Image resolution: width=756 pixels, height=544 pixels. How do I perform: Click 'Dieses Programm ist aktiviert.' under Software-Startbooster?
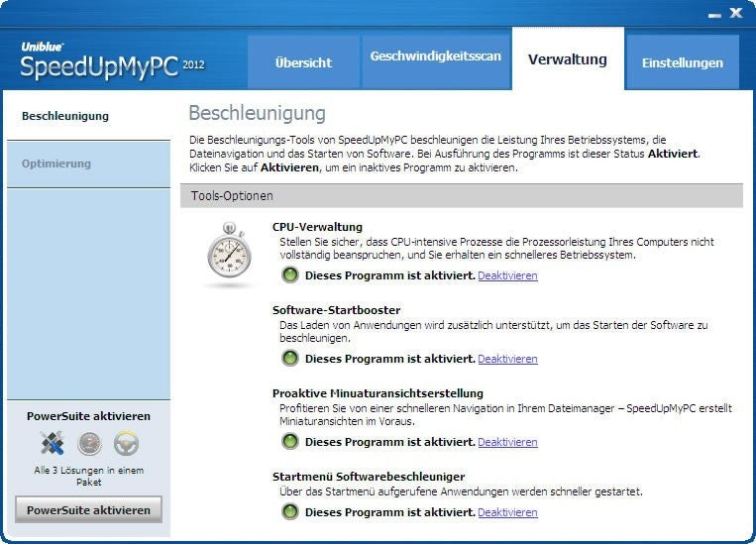click(390, 359)
